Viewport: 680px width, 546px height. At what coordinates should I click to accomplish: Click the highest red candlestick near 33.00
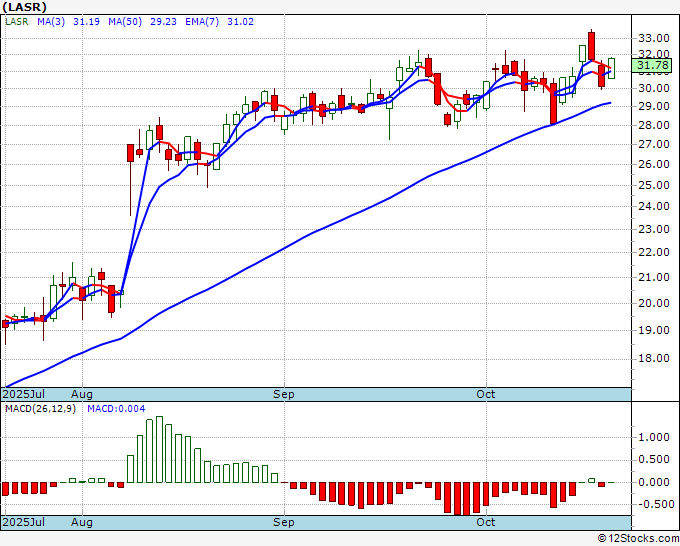click(592, 45)
